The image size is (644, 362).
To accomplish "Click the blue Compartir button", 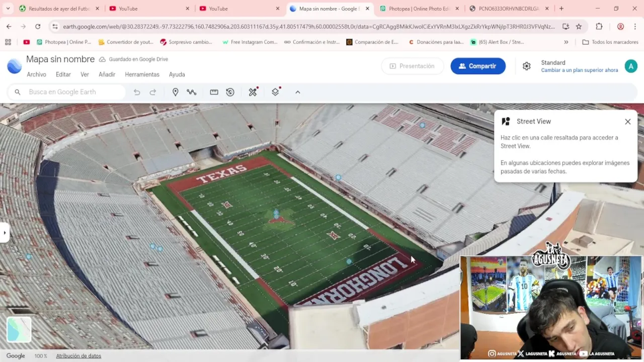I will click(x=478, y=66).
